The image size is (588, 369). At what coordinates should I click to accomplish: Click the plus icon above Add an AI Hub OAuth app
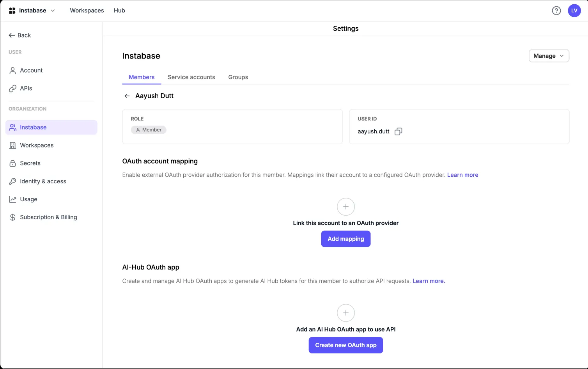[346, 313]
